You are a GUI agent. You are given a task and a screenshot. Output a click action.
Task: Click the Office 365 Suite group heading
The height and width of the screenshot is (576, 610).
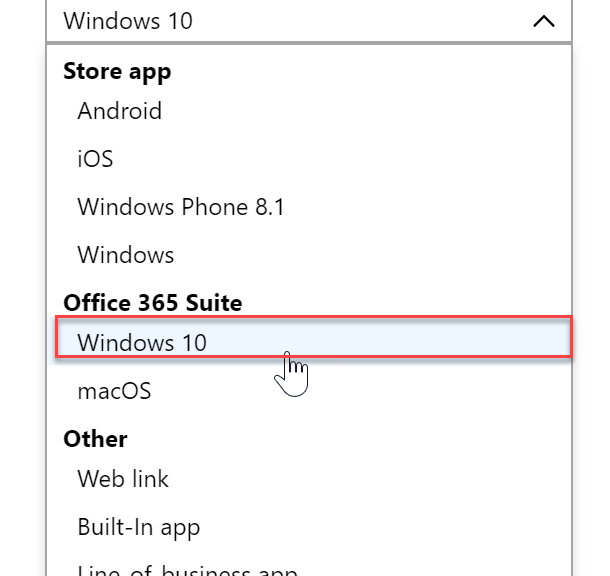pyautogui.click(x=152, y=303)
